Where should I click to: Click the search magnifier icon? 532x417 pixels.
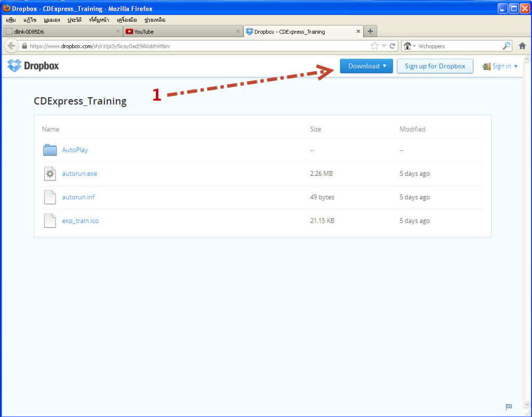coord(506,46)
